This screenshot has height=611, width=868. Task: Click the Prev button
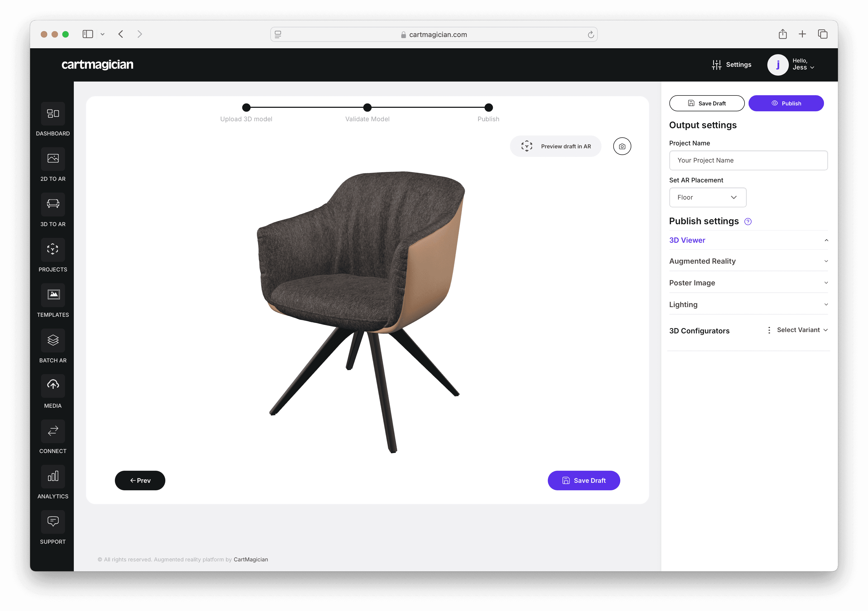tap(140, 480)
